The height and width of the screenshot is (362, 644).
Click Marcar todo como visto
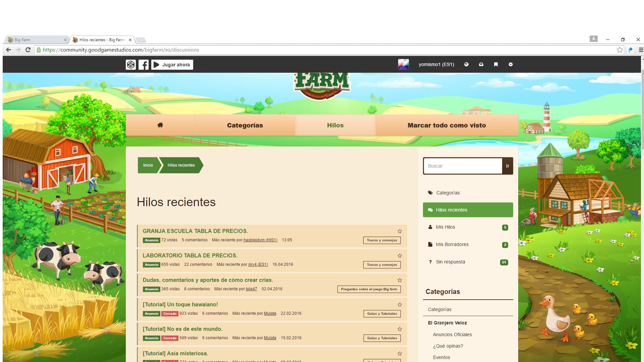pyautogui.click(x=446, y=125)
